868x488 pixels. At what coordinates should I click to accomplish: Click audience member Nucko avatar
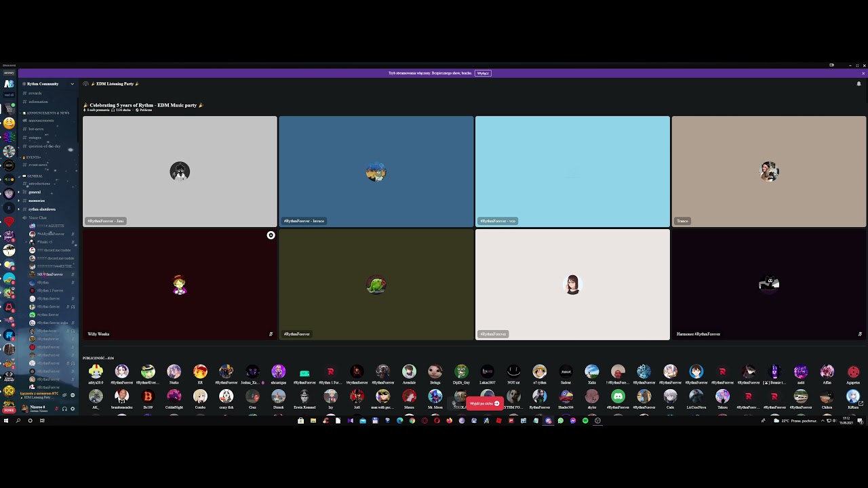pyautogui.click(x=174, y=371)
